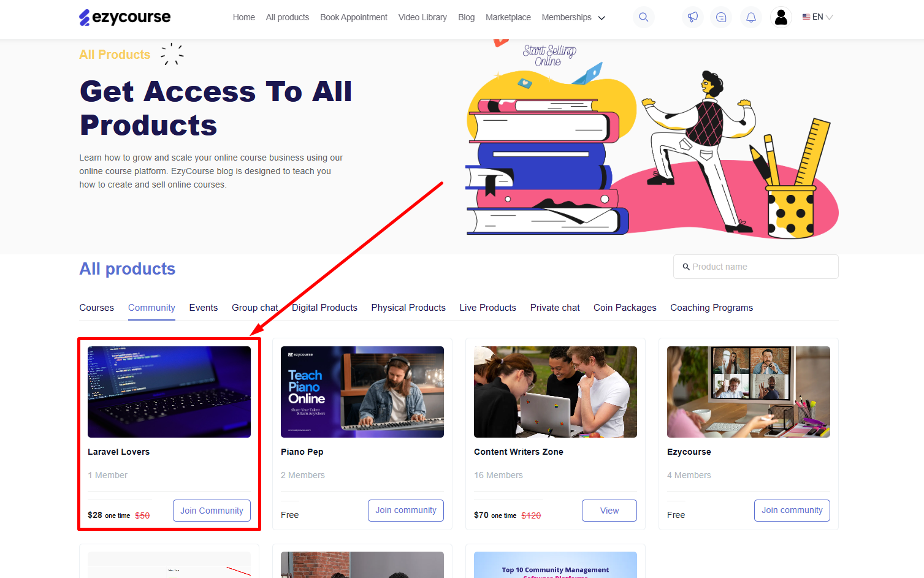924x578 pixels.
Task: Click the 'All products' section heading
Action: click(x=128, y=269)
